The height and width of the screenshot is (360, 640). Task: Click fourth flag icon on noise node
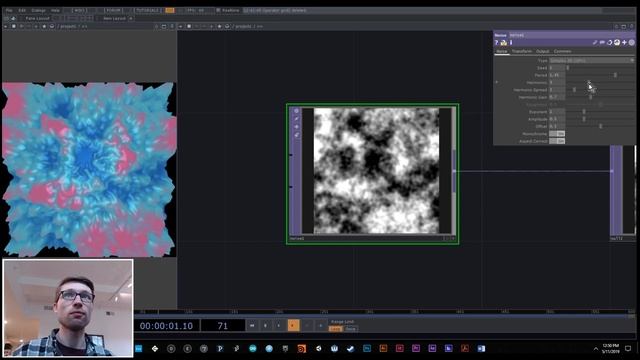click(x=297, y=135)
